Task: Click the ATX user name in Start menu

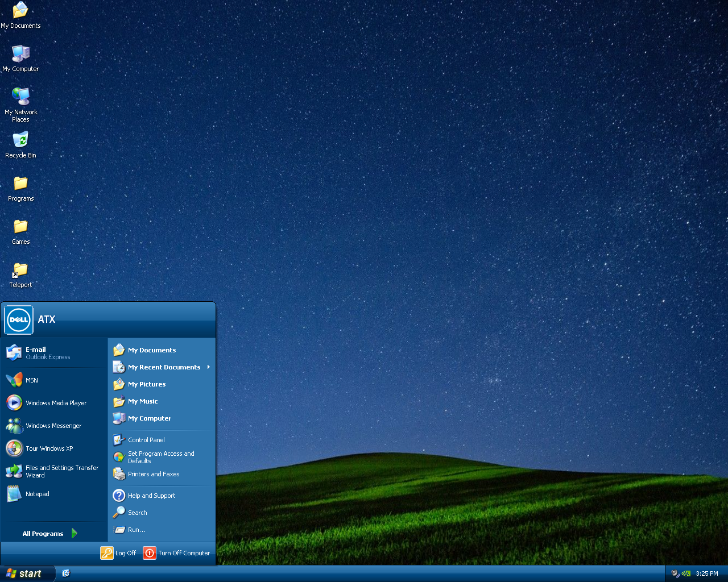Action: click(47, 319)
